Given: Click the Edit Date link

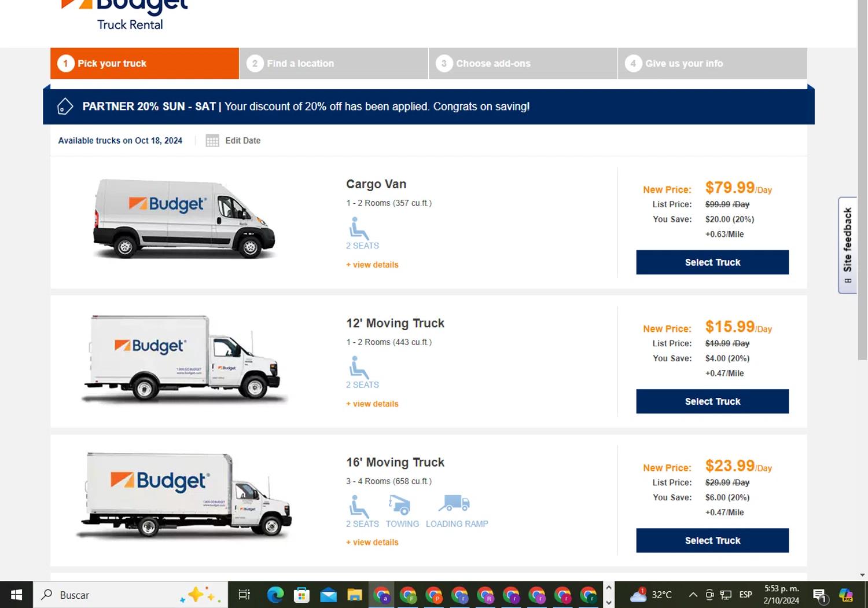Looking at the screenshot, I should pos(243,141).
